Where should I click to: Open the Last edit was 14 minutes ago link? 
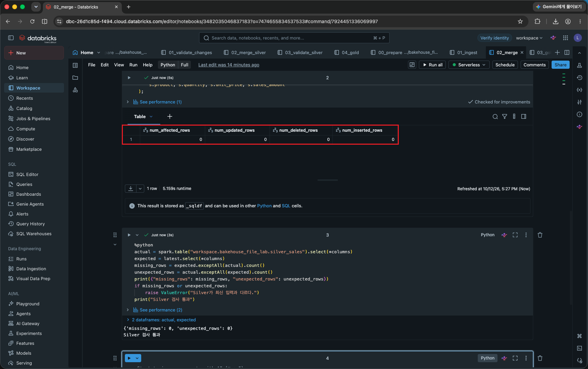click(229, 65)
